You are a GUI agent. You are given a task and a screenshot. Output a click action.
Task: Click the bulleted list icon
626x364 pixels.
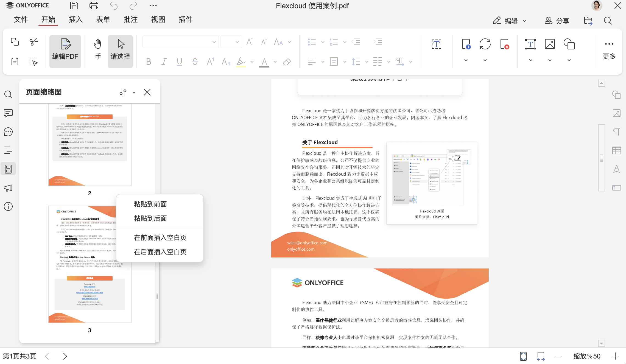click(312, 42)
